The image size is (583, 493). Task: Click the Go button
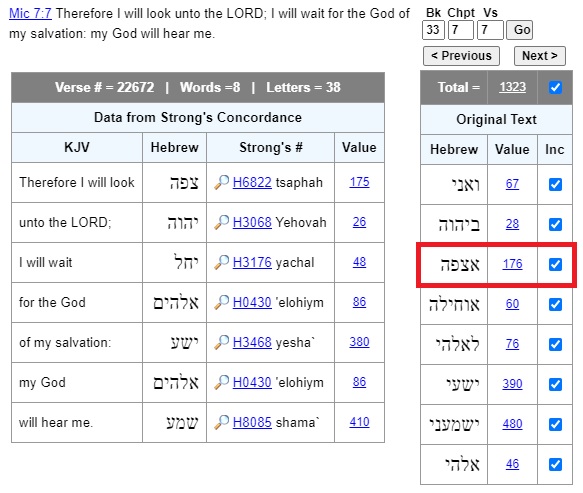pyautogui.click(x=520, y=30)
